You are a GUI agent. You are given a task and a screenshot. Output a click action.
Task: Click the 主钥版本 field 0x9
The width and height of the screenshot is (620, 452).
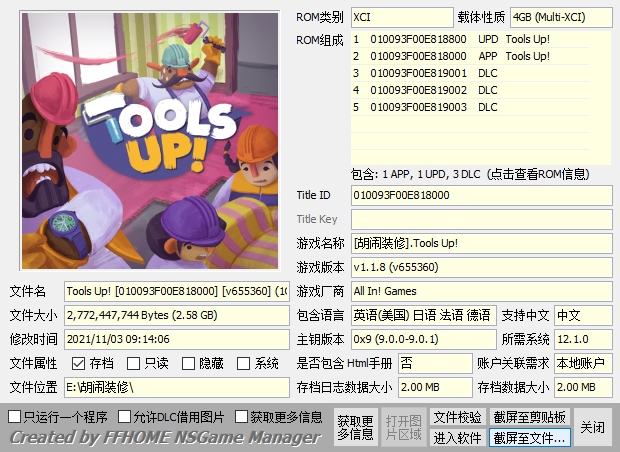(x=423, y=339)
